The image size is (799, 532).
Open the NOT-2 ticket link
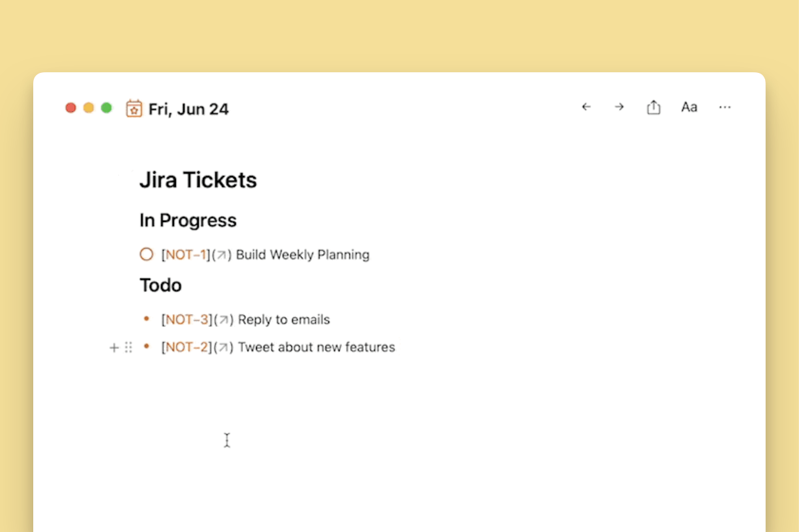[187, 347]
